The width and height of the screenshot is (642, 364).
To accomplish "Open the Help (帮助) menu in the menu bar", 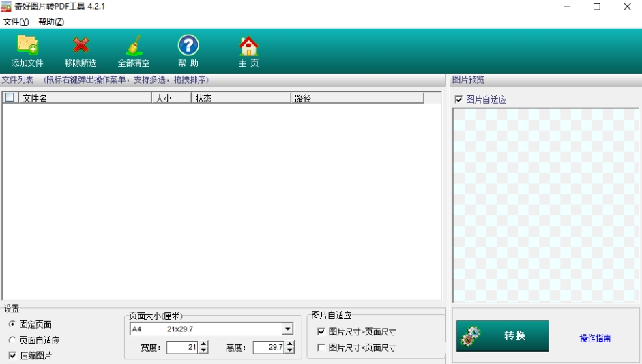I will pos(51,22).
